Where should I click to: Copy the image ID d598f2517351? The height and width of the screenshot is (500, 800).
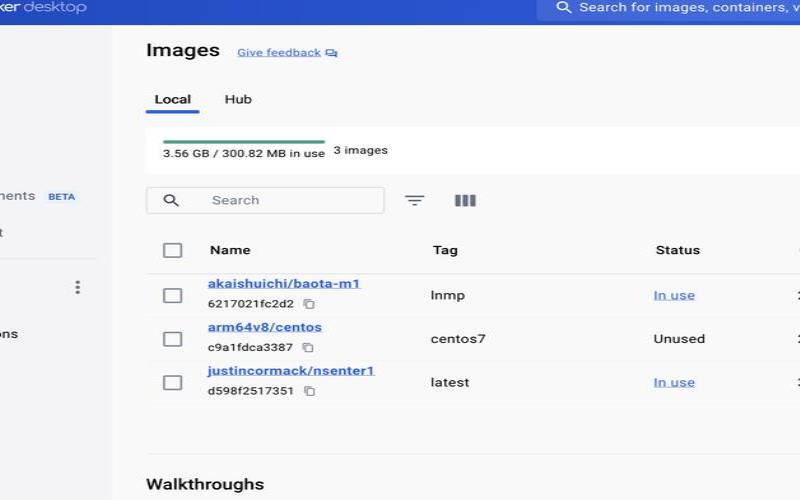pos(309,391)
